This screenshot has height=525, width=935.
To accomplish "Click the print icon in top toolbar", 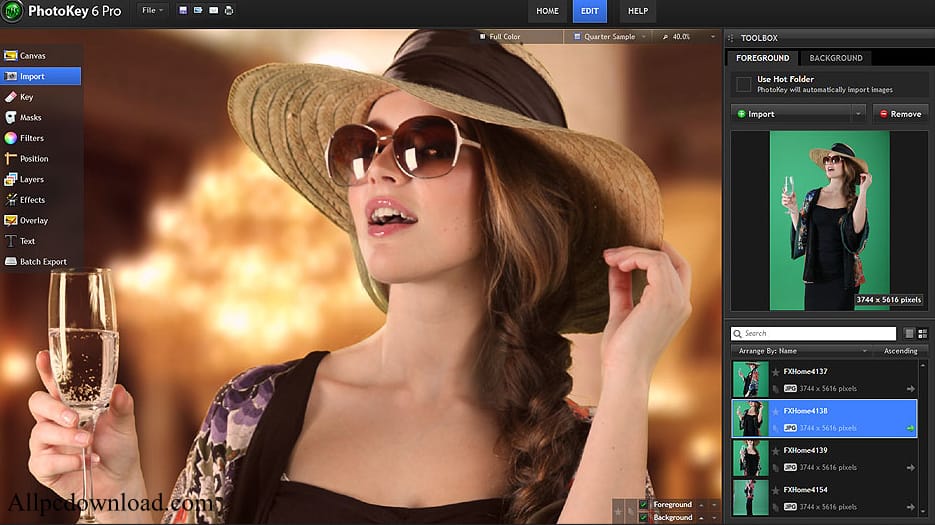I will (x=229, y=10).
